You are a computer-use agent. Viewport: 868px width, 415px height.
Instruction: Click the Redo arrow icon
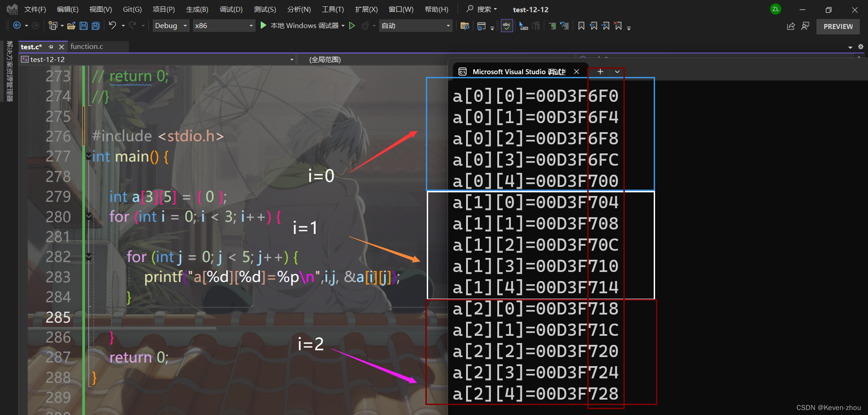tap(132, 25)
